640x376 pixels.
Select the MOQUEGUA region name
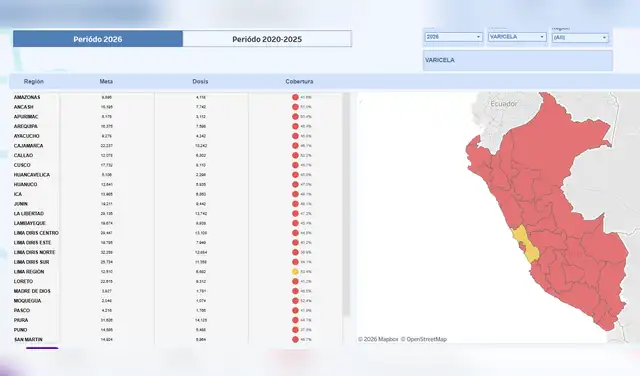click(27, 301)
